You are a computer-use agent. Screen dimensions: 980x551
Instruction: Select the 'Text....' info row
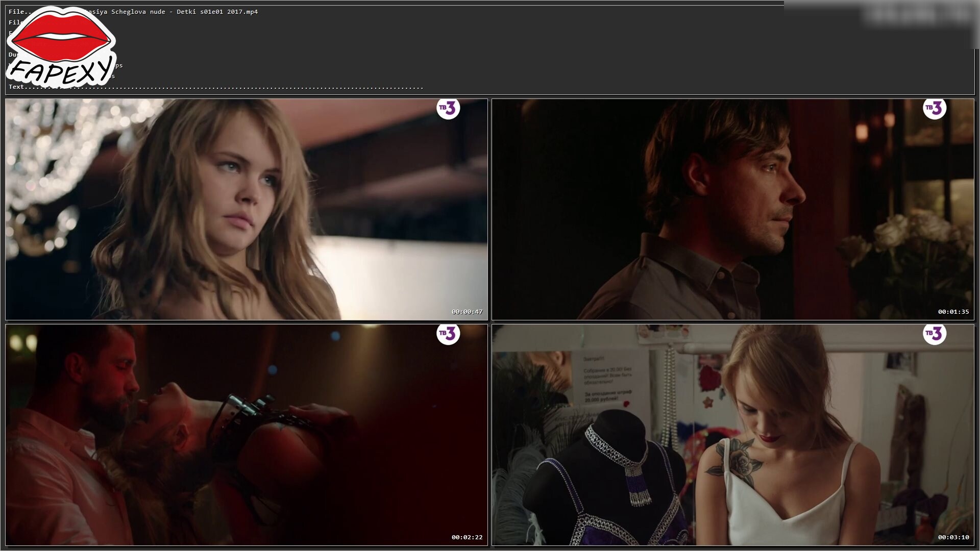(216, 87)
